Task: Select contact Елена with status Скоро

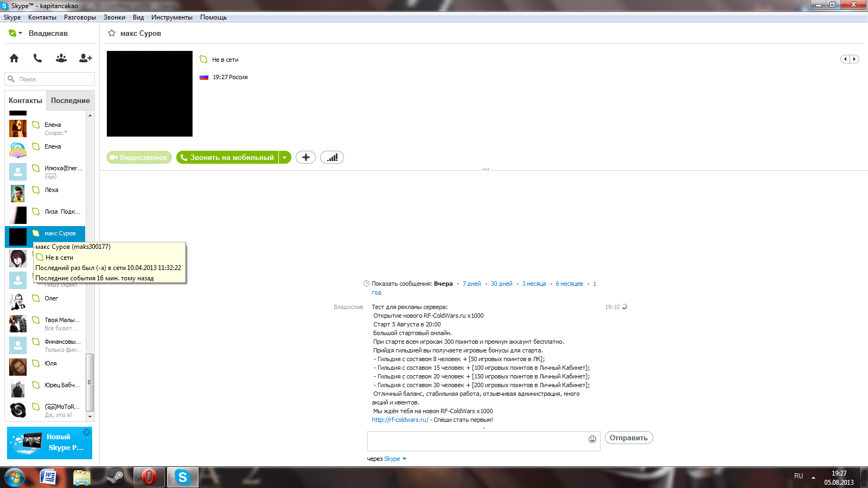Action: 46,129
